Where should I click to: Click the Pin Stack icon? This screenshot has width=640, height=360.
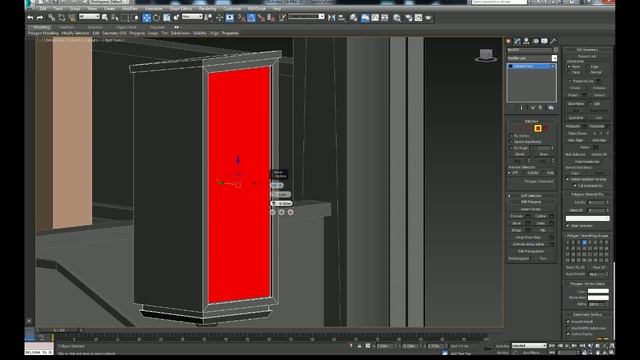(x=511, y=108)
